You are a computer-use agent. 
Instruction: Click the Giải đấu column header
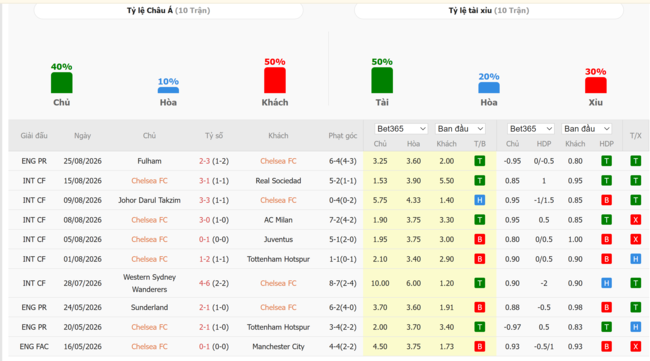(34, 136)
